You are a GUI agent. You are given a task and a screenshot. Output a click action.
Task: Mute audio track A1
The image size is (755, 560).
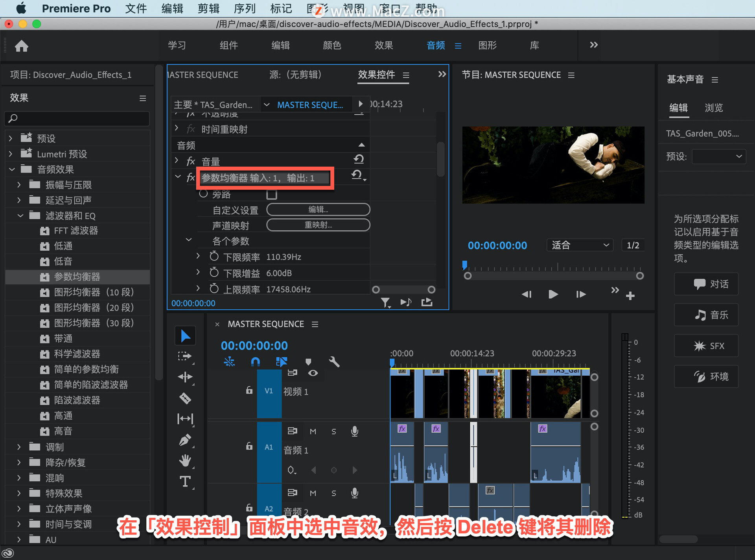click(313, 431)
